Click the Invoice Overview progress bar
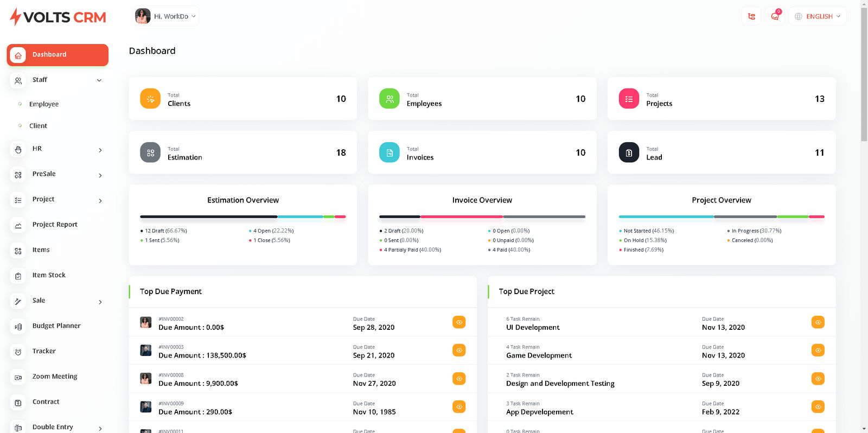 (482, 217)
